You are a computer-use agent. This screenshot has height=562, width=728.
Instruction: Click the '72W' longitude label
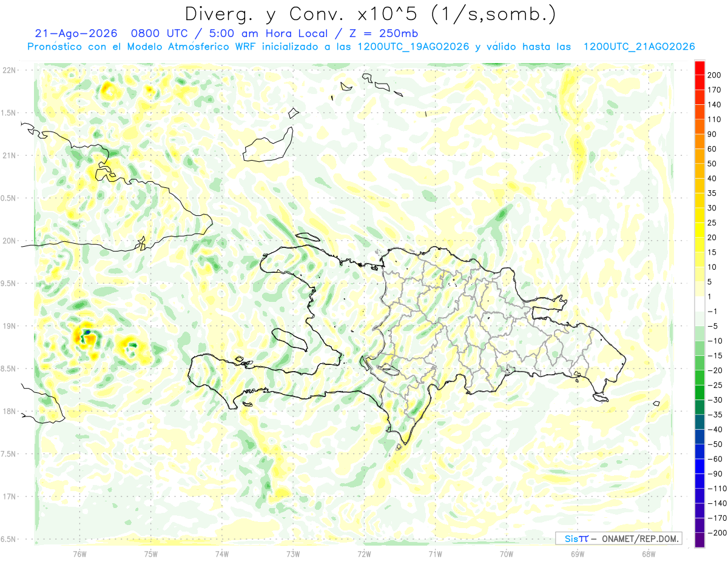(x=364, y=554)
